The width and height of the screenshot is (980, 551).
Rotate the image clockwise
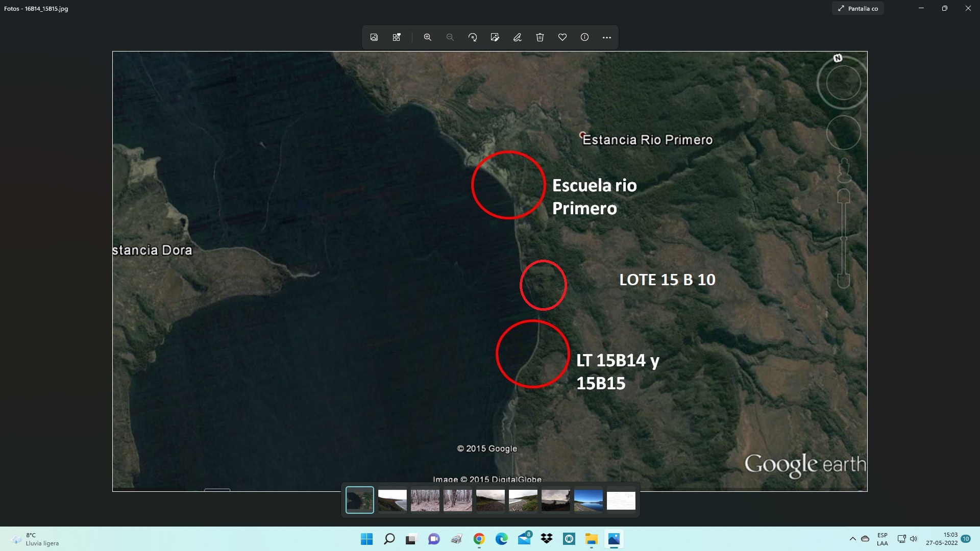point(473,37)
